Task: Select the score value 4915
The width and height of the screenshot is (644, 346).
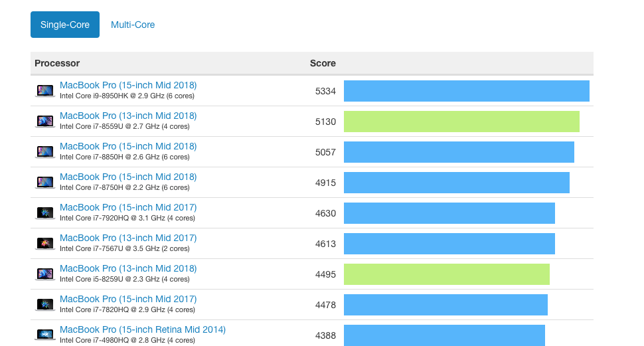Action: pyautogui.click(x=326, y=183)
